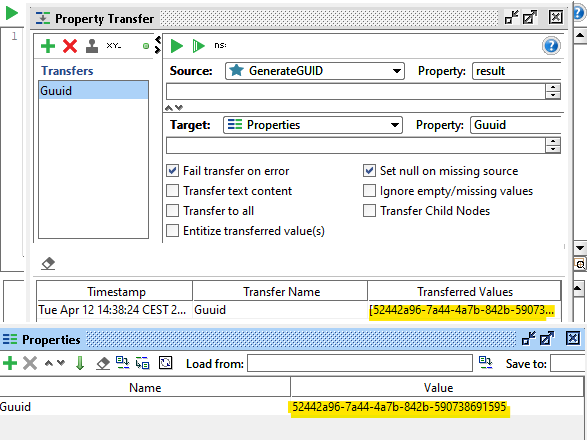Uncheck Set null on missing source
This screenshot has width=587, height=440.
tap(369, 171)
